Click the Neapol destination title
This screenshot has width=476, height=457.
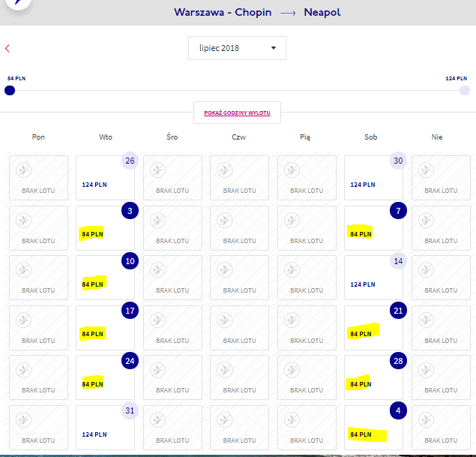322,13
